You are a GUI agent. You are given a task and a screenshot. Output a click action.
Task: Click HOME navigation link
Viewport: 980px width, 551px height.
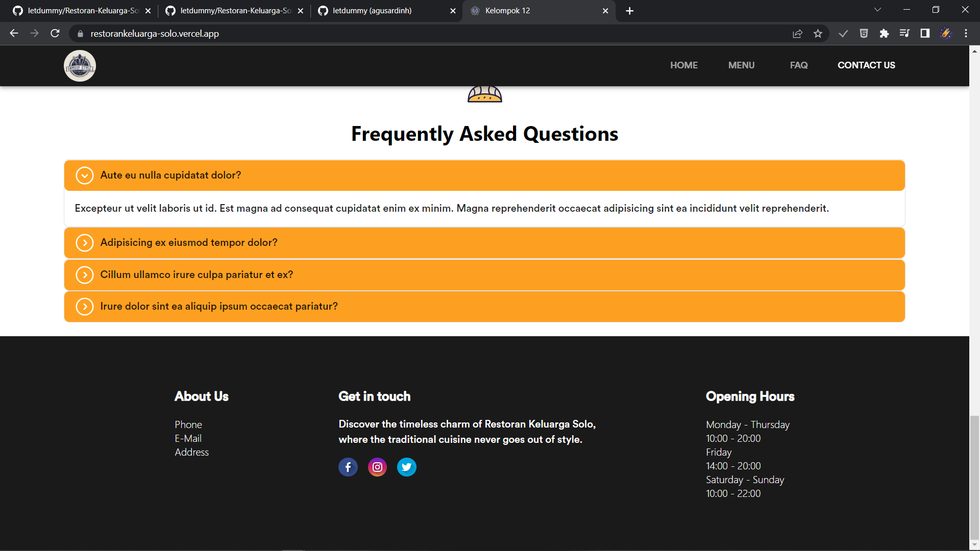pyautogui.click(x=683, y=65)
